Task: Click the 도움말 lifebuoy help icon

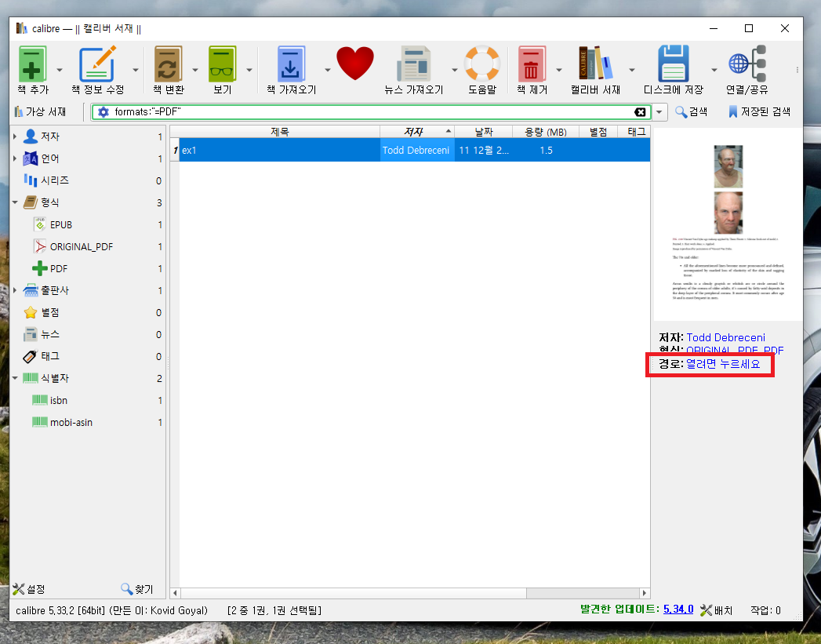Action: tap(482, 64)
